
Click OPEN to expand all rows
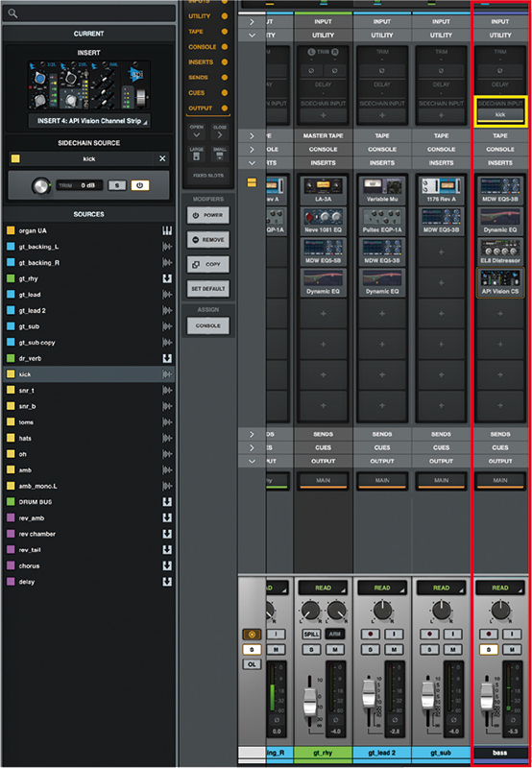pyautogui.click(x=197, y=132)
